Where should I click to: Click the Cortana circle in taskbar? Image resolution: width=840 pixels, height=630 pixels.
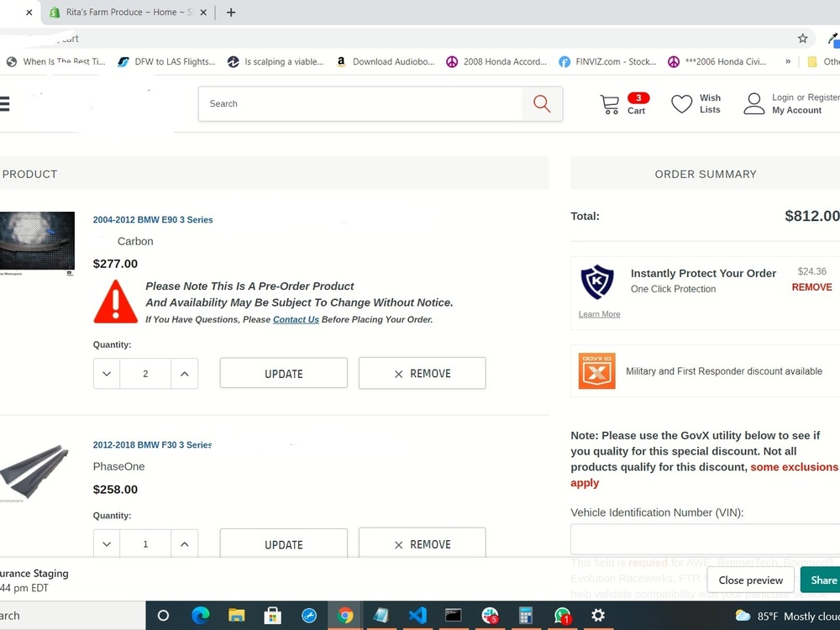164,616
